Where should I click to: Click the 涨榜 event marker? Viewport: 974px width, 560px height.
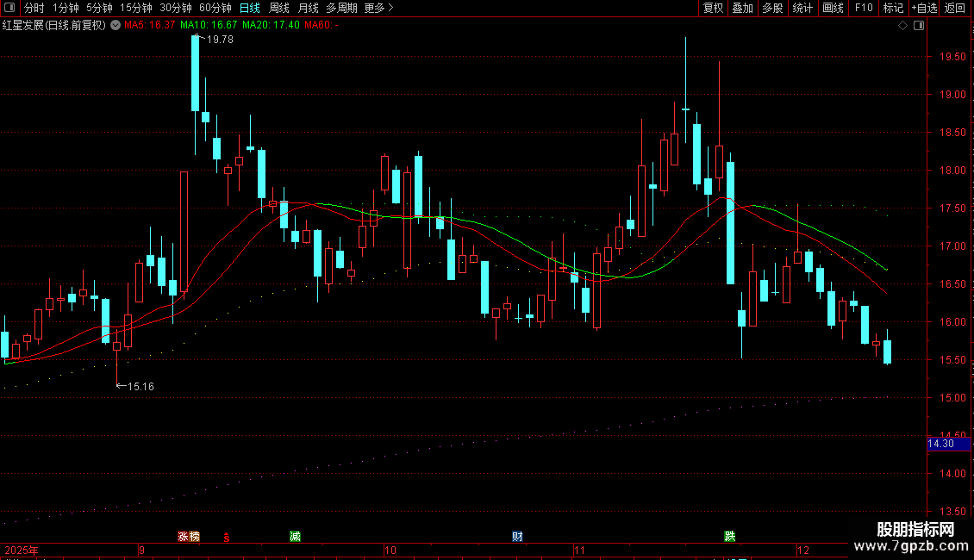click(189, 537)
